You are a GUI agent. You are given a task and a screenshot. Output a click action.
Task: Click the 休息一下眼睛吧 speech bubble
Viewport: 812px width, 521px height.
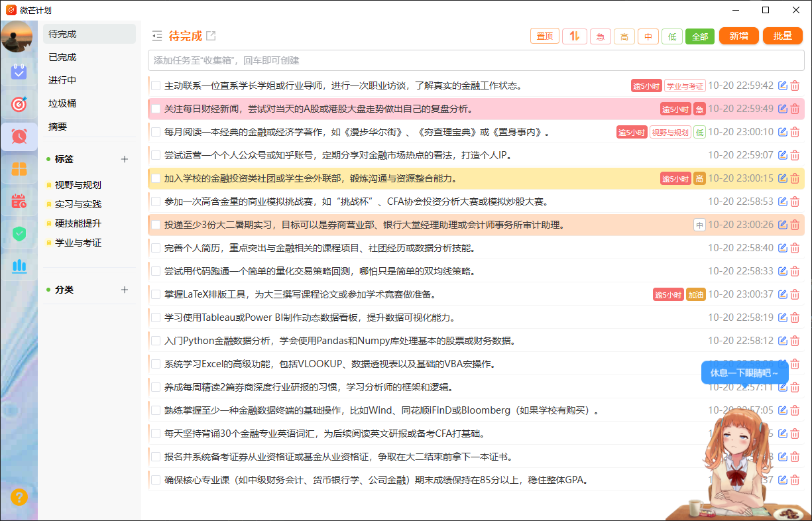click(x=744, y=373)
